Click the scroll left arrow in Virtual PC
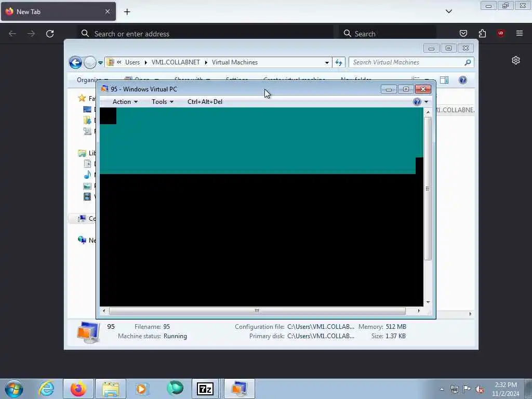The image size is (532, 399). [x=104, y=311]
